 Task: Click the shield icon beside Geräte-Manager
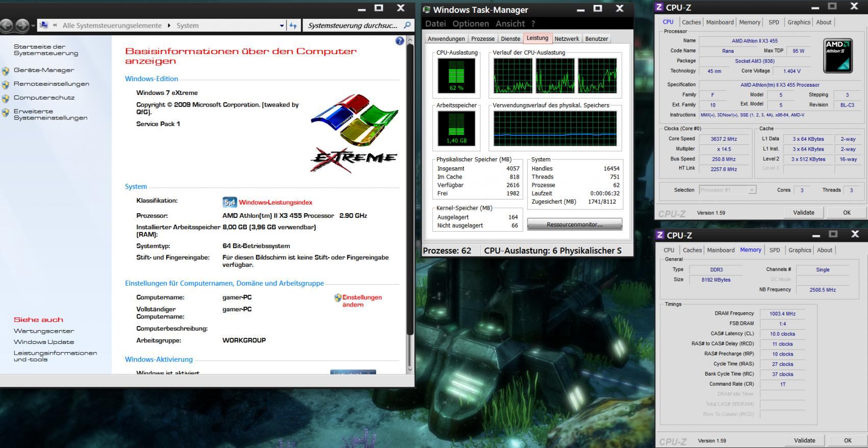tap(6, 71)
